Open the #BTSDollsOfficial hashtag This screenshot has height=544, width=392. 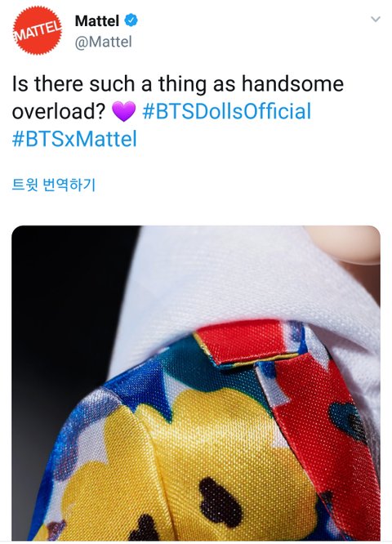(x=226, y=111)
